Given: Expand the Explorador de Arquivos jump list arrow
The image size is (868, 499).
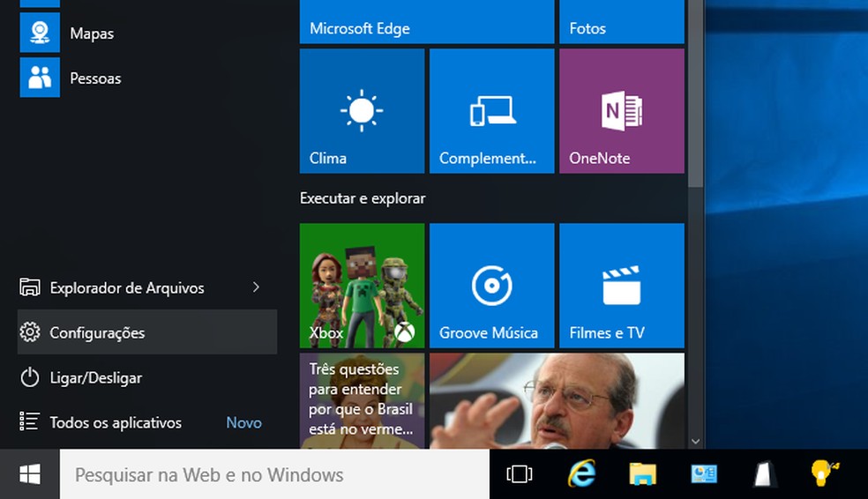Looking at the screenshot, I should point(256,287).
